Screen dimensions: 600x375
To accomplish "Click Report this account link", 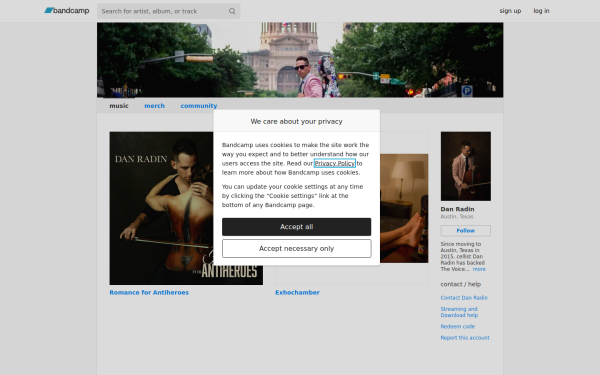I will 465,338.
